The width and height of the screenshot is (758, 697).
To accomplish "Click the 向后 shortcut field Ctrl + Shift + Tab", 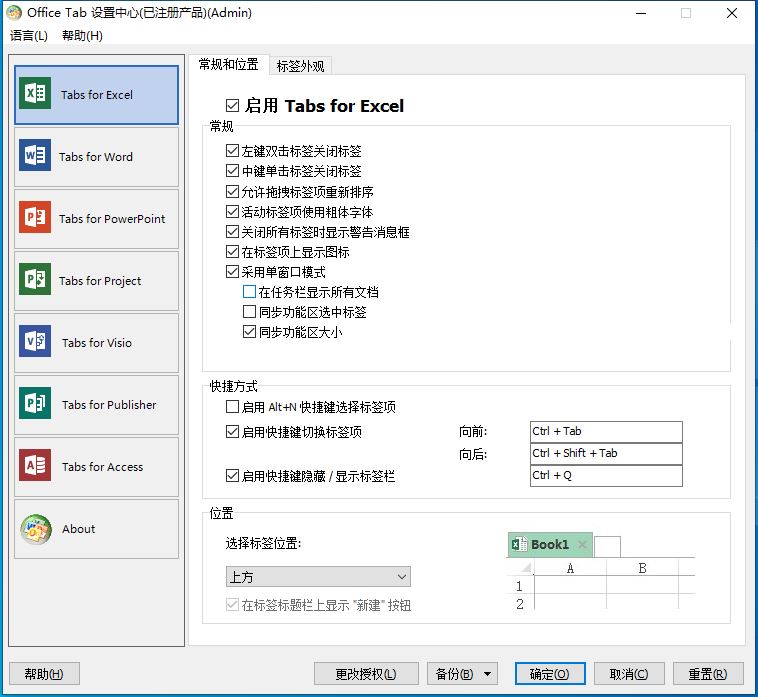I will point(606,454).
